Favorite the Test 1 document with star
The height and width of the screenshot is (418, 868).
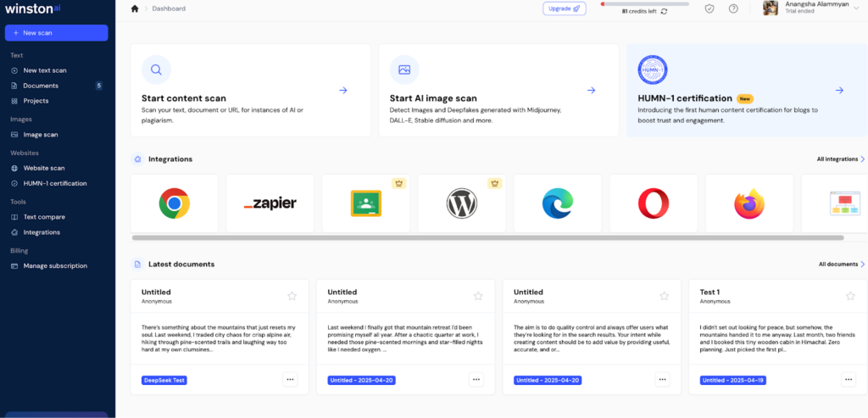850,296
